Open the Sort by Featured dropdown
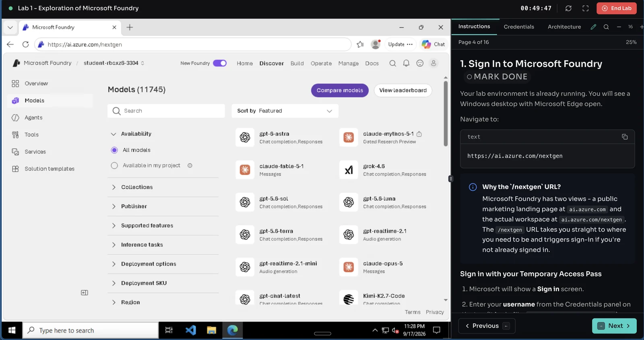This screenshot has height=340, width=644. coord(285,111)
